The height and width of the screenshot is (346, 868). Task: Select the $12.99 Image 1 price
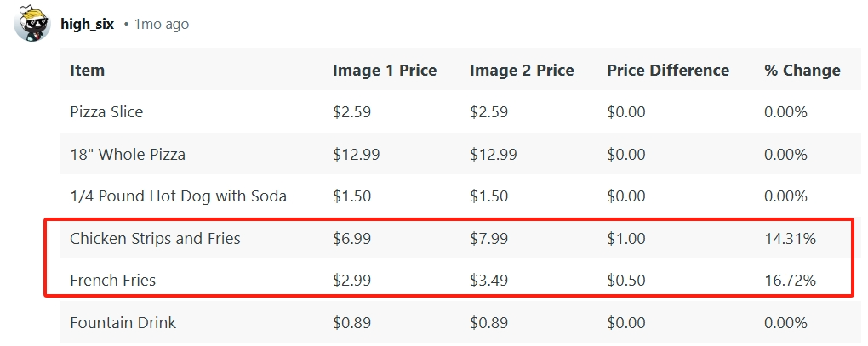pos(357,154)
